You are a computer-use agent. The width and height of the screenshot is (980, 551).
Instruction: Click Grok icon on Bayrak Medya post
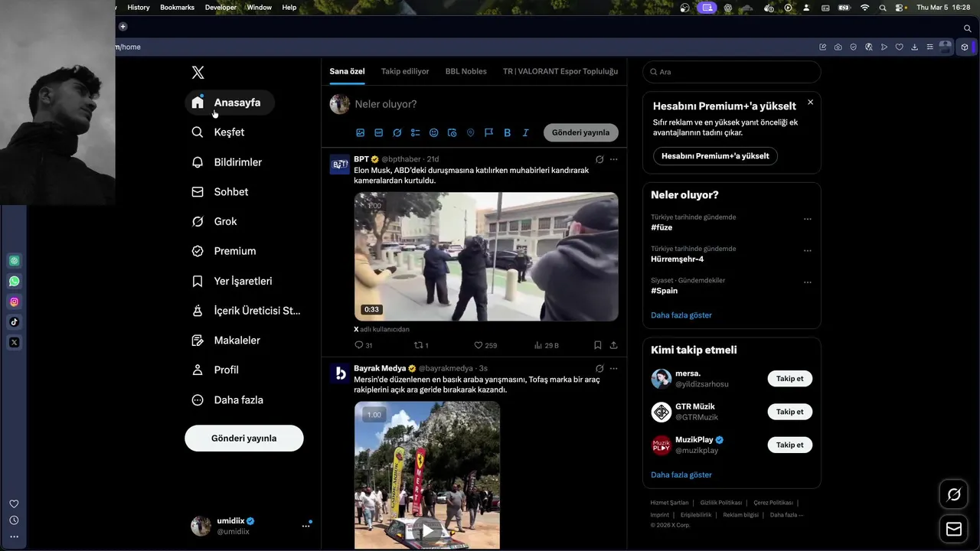coord(599,368)
